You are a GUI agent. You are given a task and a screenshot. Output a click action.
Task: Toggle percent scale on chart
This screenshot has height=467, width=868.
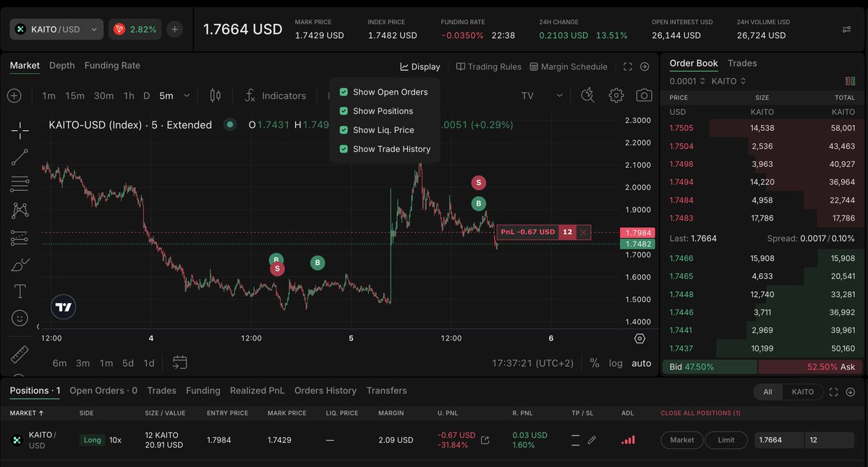[x=595, y=363]
